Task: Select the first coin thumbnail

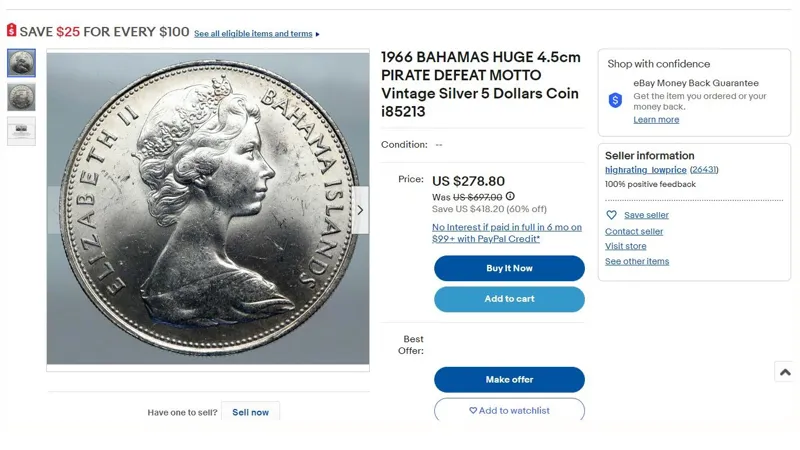Action: 21,63
